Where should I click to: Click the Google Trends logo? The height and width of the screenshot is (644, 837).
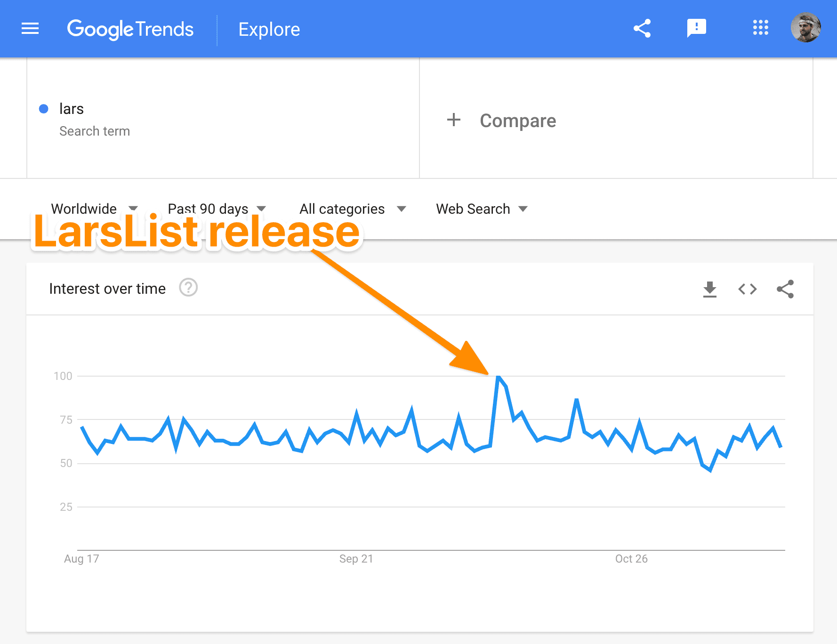(x=130, y=29)
